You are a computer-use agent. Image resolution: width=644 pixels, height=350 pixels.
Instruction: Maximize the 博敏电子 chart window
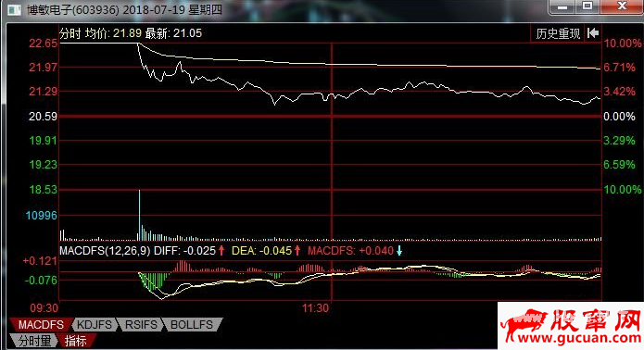pyautogui.click(x=587, y=6)
